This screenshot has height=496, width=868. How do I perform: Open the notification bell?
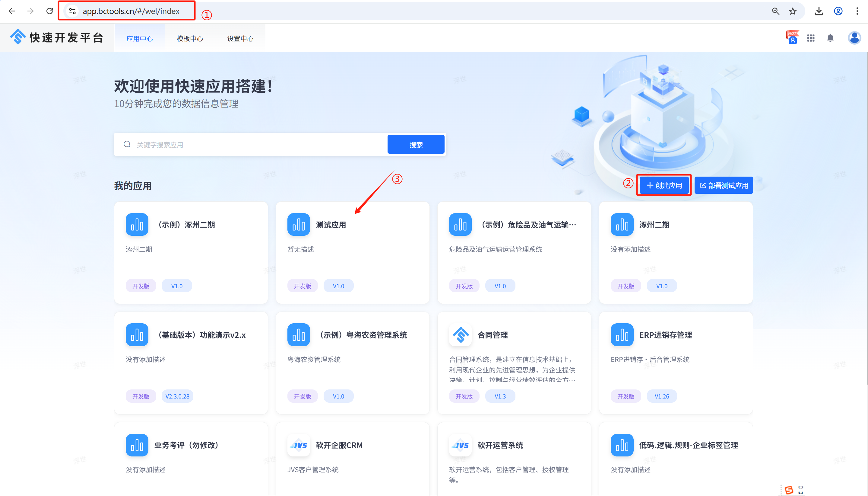click(830, 38)
